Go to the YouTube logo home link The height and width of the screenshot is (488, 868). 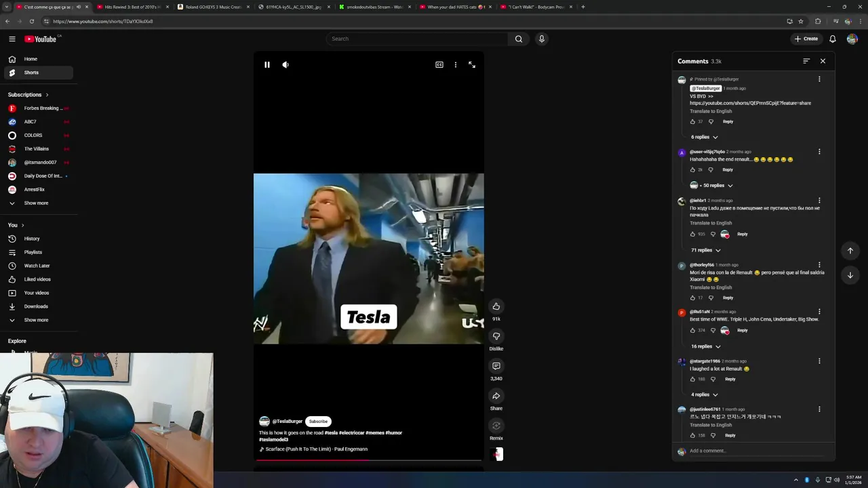coord(41,39)
